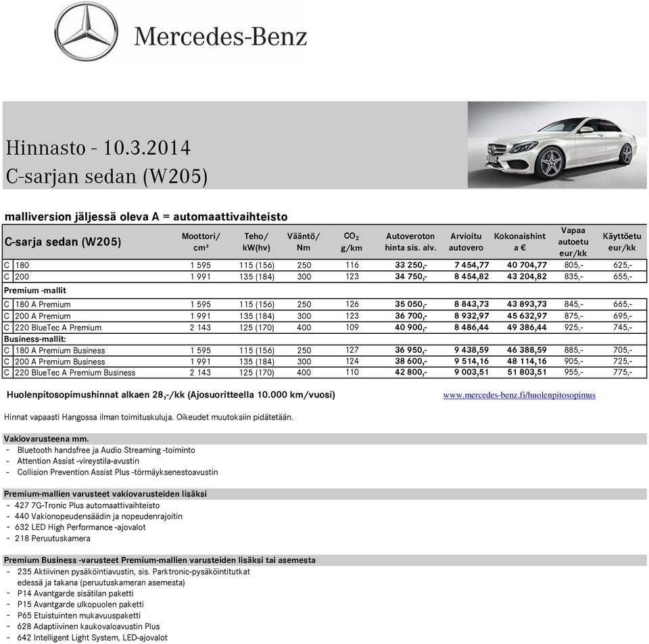Viewport: 649px width, 644px height.
Task: Click the price "36 700,-"
Action: (x=411, y=316)
